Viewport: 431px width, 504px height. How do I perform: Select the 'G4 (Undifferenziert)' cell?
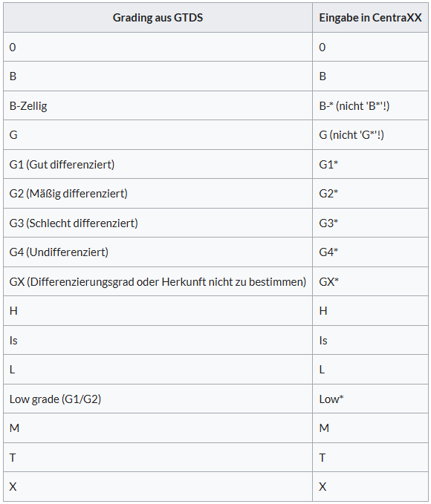(158, 252)
